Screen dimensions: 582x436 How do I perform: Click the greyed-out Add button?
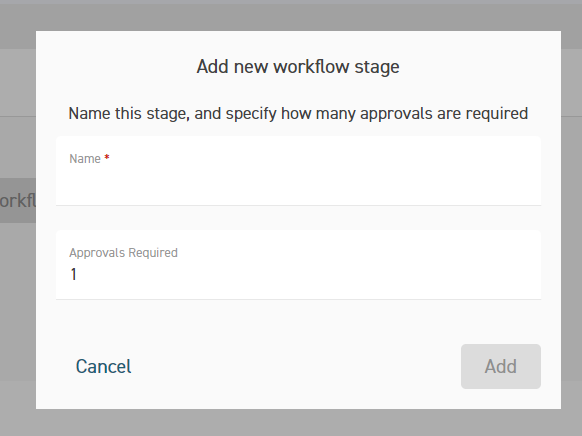501,366
